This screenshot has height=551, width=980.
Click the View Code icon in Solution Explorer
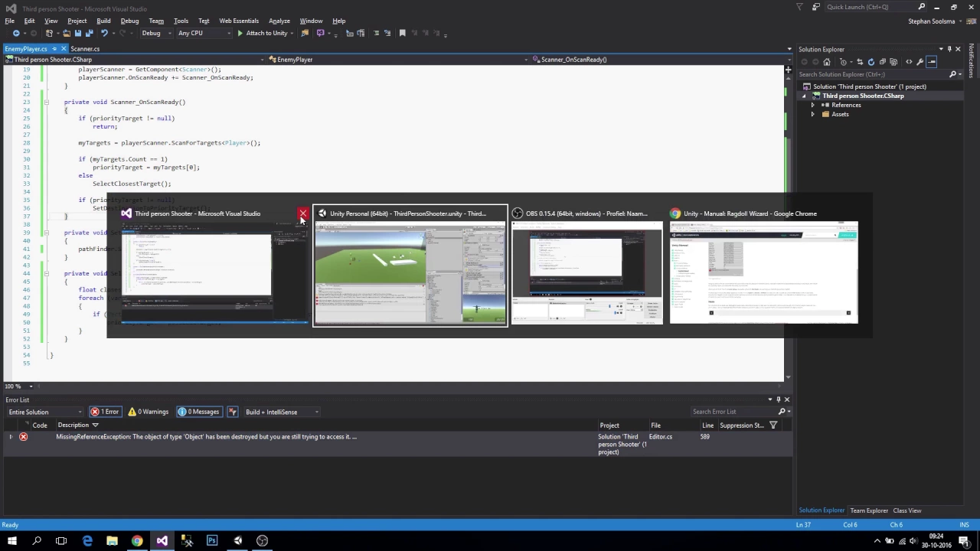point(909,62)
